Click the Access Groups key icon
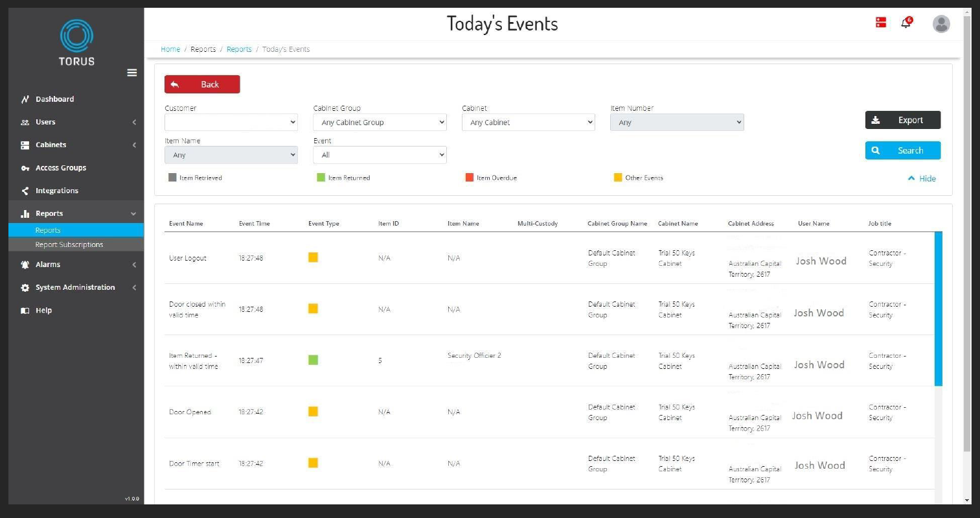This screenshot has height=518, width=980. click(x=25, y=168)
